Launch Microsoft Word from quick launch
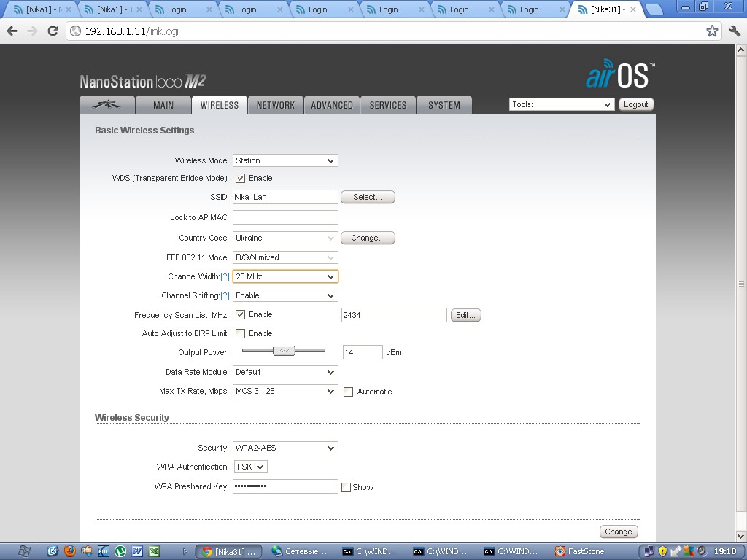 pos(137,551)
